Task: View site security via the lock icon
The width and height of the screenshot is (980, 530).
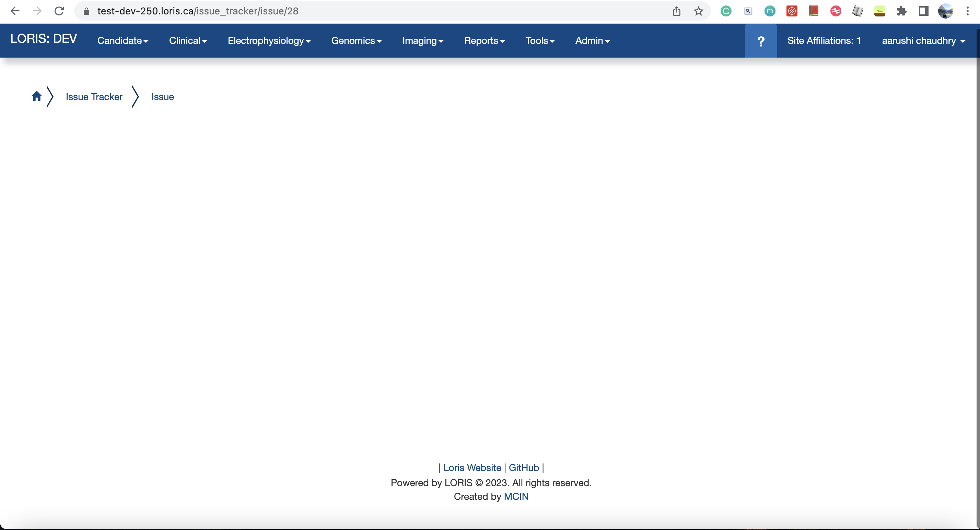Action: (x=86, y=11)
